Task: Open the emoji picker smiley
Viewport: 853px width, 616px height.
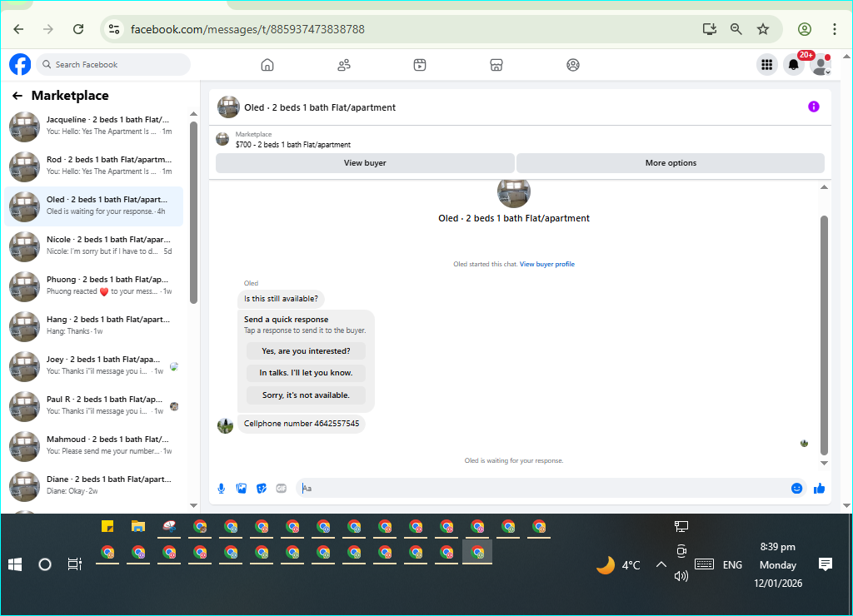Action: coord(796,489)
